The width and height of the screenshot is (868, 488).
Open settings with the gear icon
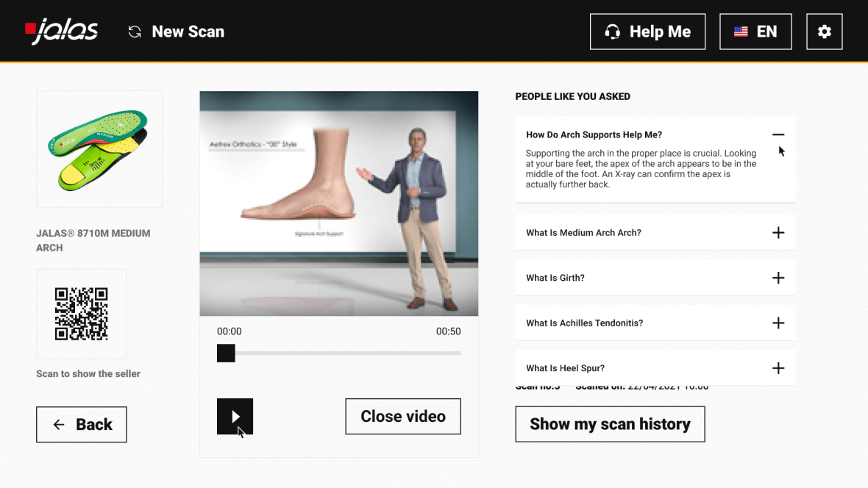pos(824,32)
